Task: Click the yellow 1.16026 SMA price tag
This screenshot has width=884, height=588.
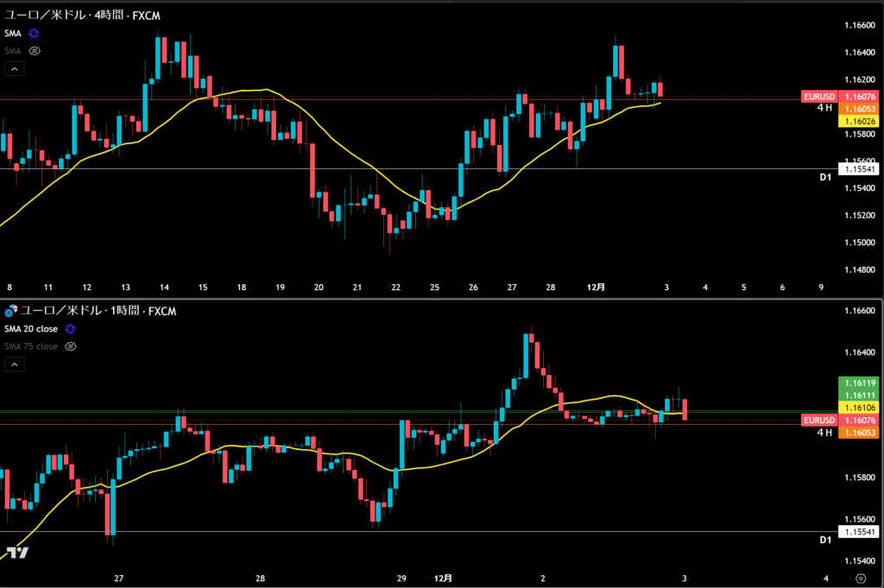Action: coord(859,122)
